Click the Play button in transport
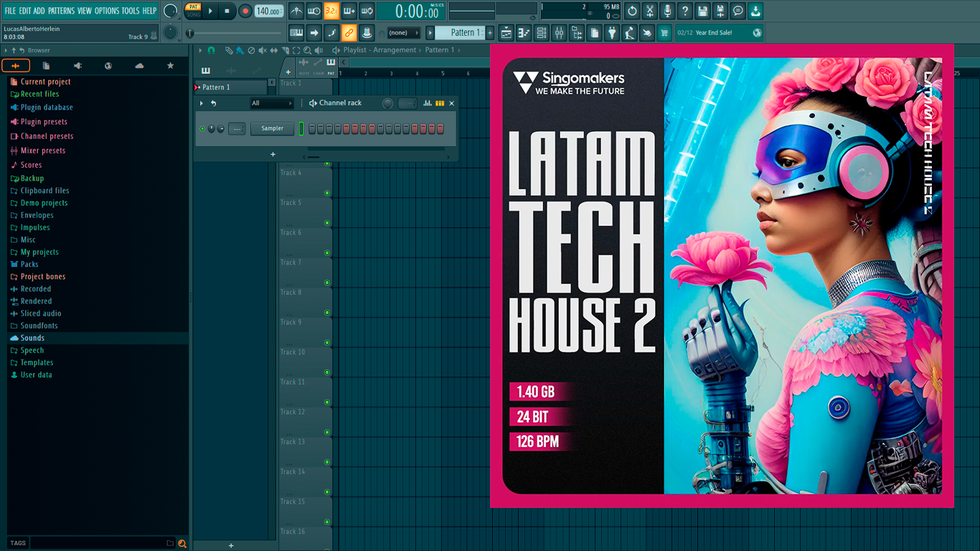Viewport: 980px width, 551px height. pyautogui.click(x=210, y=11)
